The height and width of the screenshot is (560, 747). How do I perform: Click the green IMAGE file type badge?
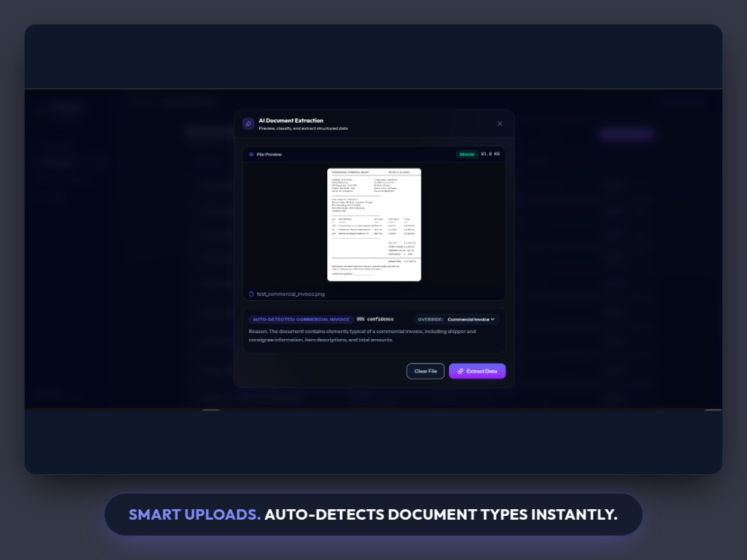(467, 155)
